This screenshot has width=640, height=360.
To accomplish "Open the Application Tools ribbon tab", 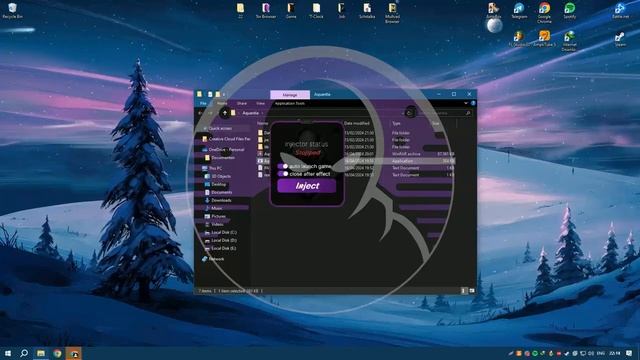I will (290, 103).
